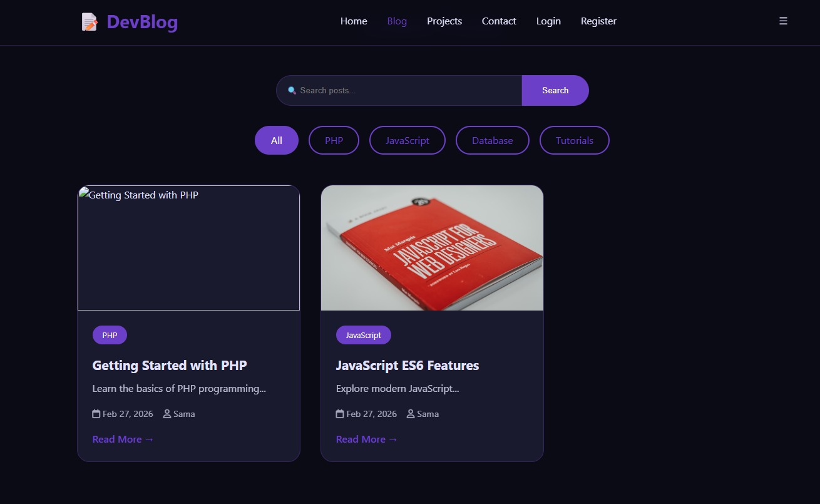Image resolution: width=820 pixels, height=504 pixels.
Task: Click the Register link
Action: click(598, 21)
